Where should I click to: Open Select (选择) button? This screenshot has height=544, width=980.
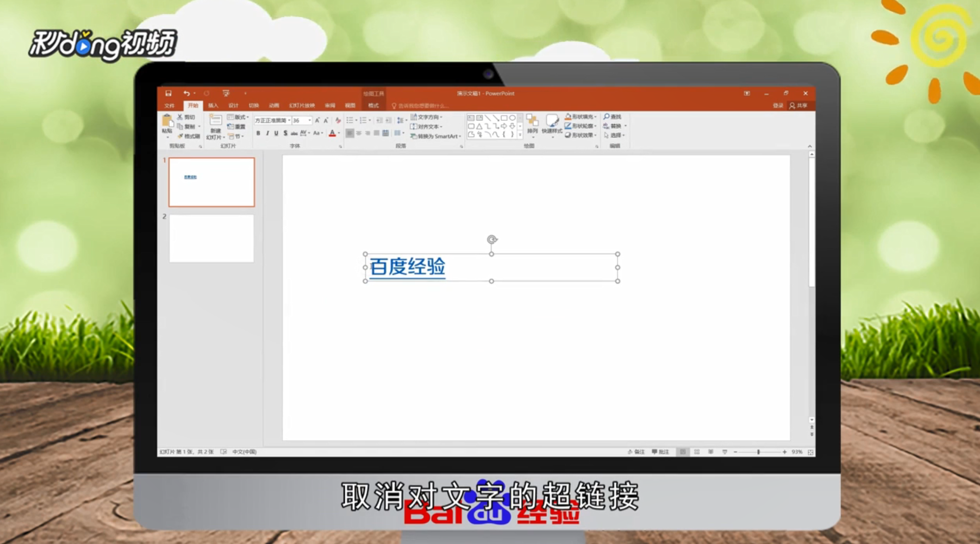614,135
